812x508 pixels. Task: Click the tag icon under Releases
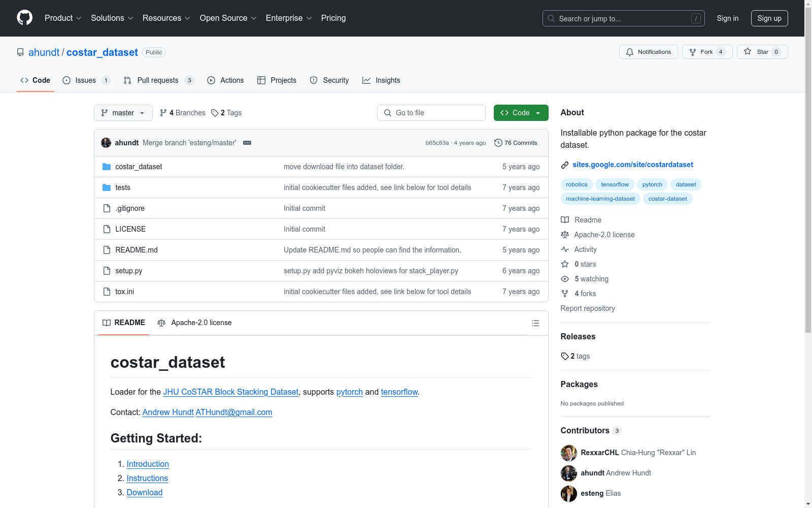pos(565,356)
